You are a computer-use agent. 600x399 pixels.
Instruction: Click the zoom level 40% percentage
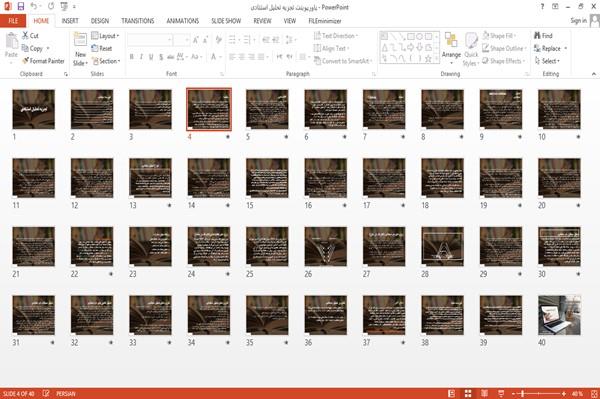577,394
